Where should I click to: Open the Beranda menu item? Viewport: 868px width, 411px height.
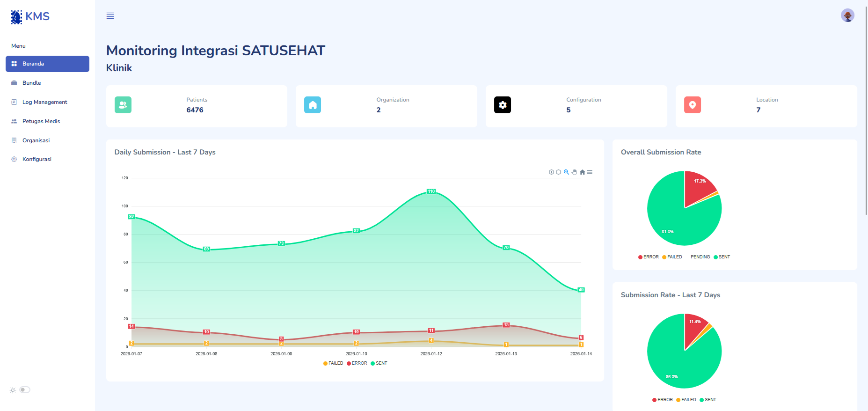pos(47,64)
